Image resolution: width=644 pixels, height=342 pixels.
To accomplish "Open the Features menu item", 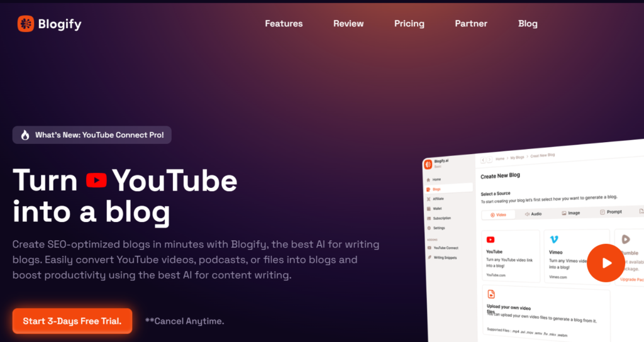I will (x=284, y=24).
